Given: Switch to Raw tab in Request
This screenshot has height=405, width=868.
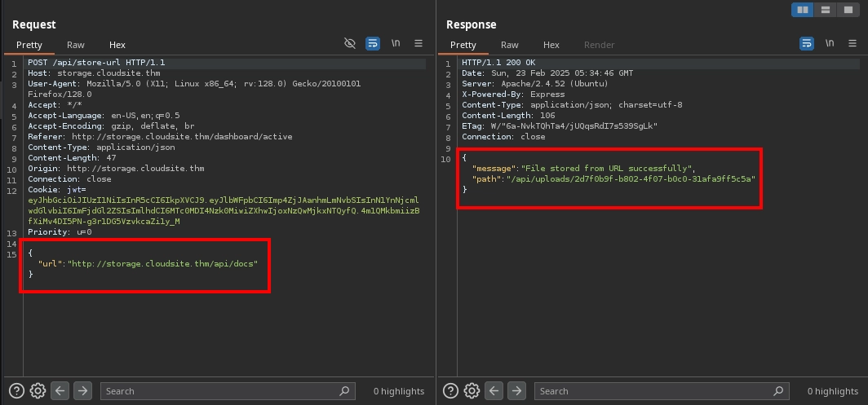Looking at the screenshot, I should click(x=76, y=45).
